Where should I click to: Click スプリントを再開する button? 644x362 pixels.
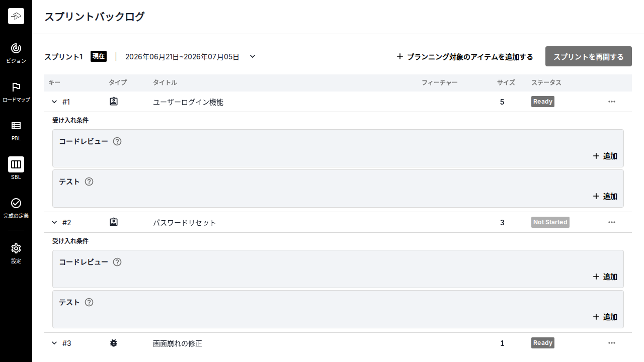pyautogui.click(x=589, y=57)
